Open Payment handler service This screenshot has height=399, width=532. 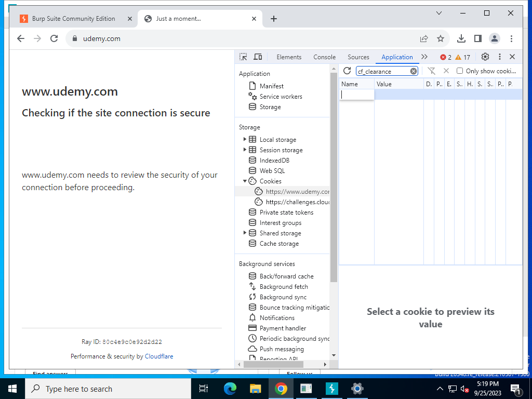[283, 328]
